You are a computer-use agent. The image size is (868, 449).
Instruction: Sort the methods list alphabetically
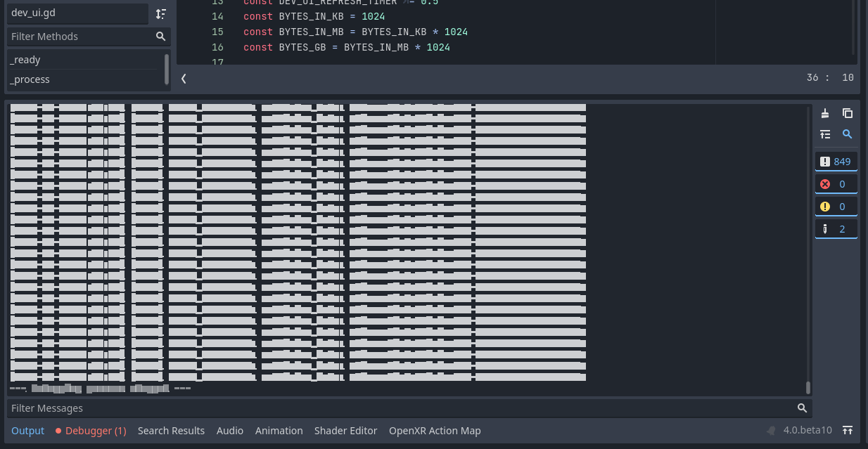coord(160,13)
